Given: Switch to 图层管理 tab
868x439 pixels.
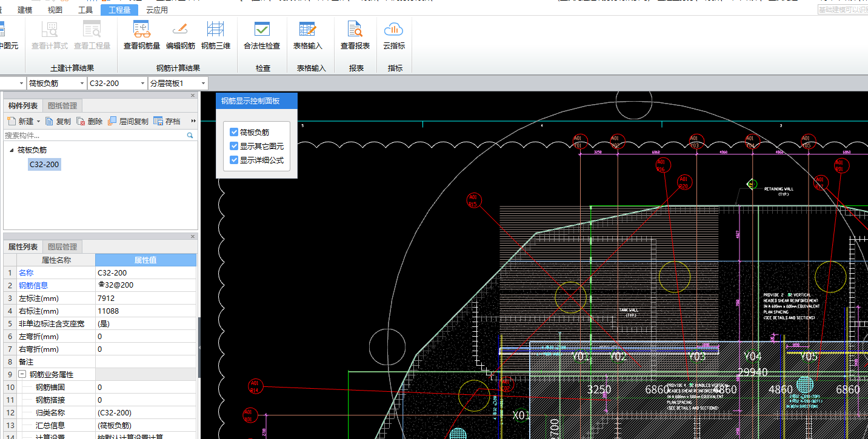Looking at the screenshot, I should [x=62, y=246].
